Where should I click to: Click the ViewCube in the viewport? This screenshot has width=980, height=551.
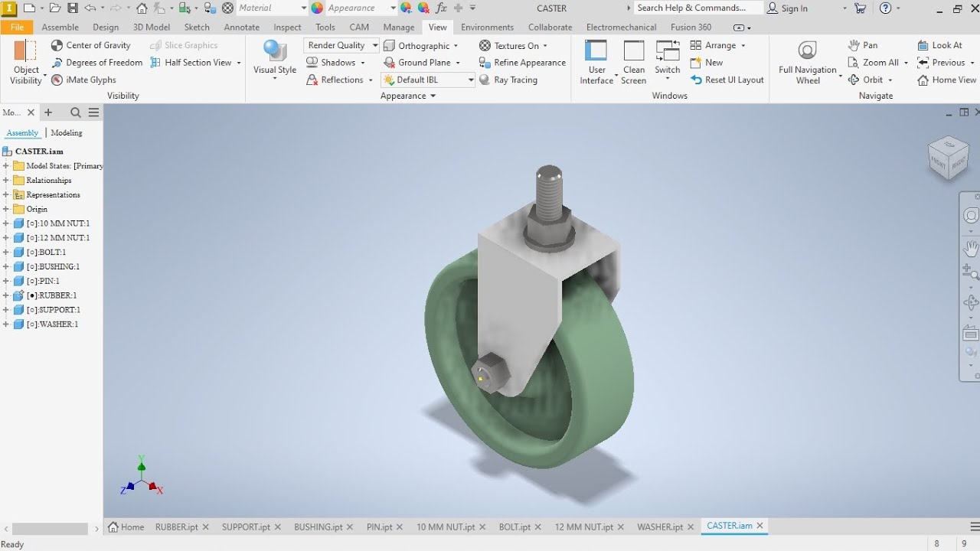(x=948, y=158)
